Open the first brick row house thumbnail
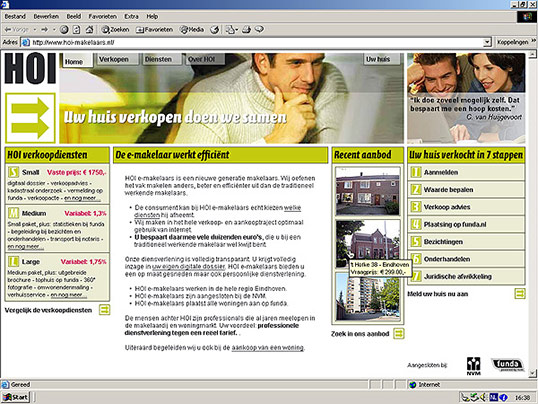Image resolution: width=538 pixels, height=404 pixels. tap(367, 191)
